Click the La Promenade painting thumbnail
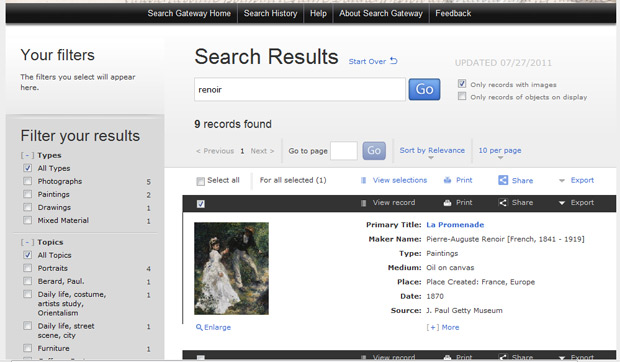This screenshot has height=362, width=620. coord(231,268)
